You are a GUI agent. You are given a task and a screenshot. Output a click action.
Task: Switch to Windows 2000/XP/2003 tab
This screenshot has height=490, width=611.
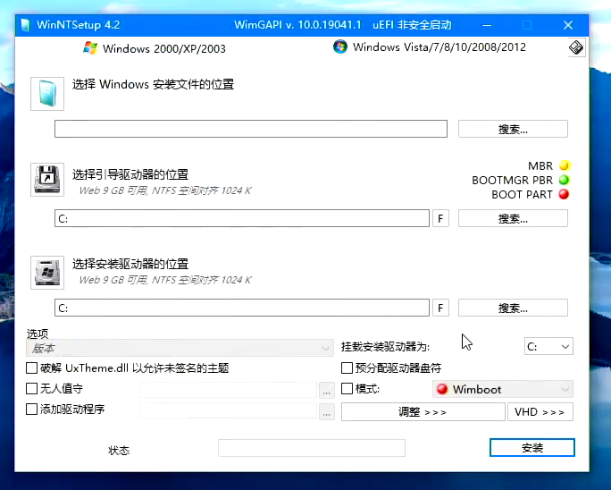click(x=155, y=49)
